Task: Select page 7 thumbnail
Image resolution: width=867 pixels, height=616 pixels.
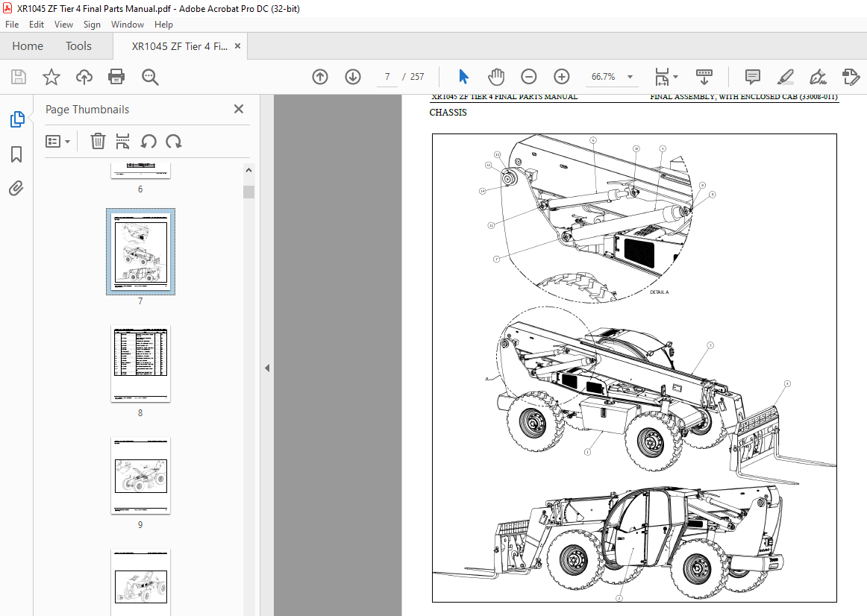Action: coord(140,252)
